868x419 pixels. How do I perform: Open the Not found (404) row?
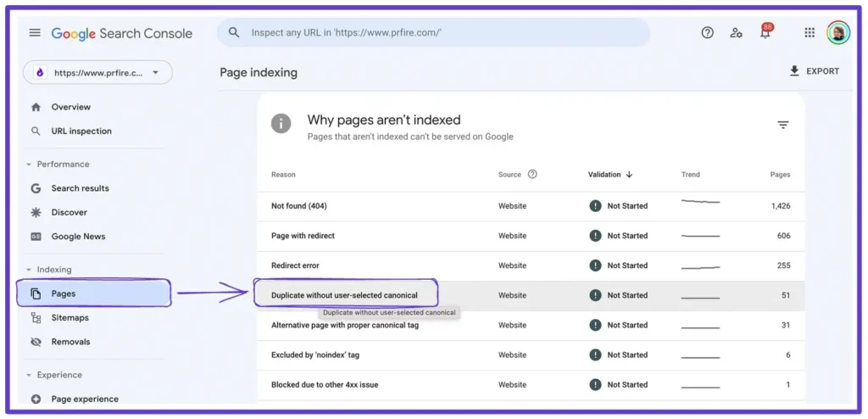point(531,206)
